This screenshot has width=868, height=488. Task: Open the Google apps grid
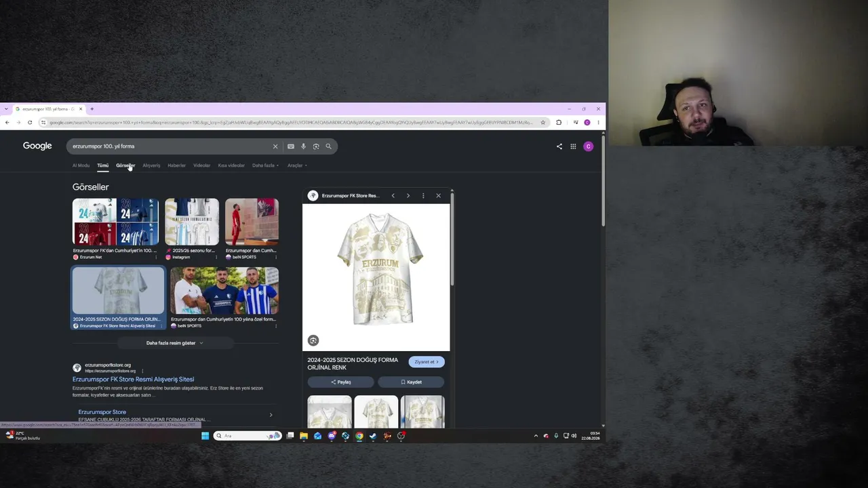[573, 146]
